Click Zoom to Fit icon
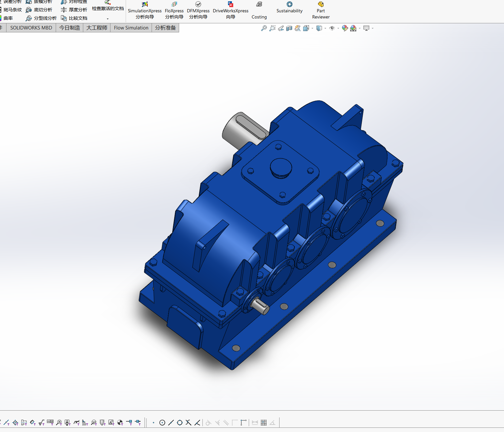 264,28
